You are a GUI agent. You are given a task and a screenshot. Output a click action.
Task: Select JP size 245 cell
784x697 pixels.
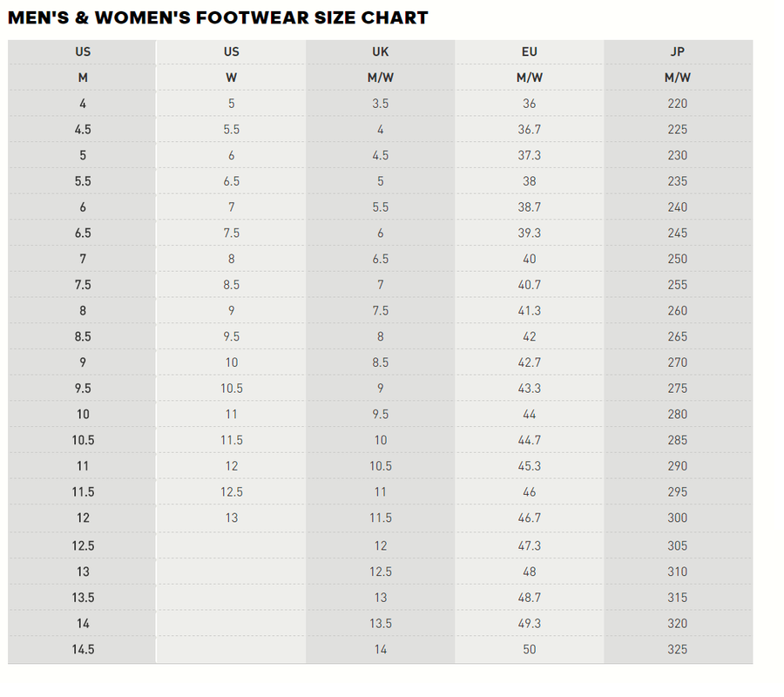point(678,233)
